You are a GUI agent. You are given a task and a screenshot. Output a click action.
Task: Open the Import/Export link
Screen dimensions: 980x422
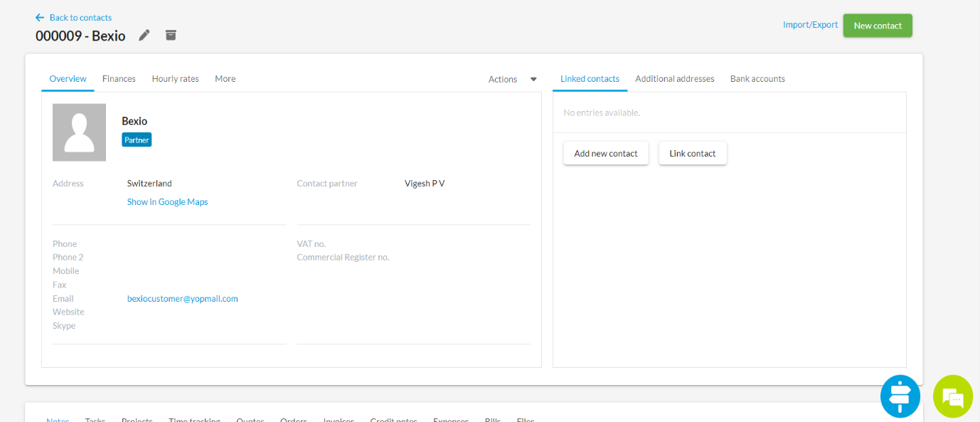tap(811, 25)
